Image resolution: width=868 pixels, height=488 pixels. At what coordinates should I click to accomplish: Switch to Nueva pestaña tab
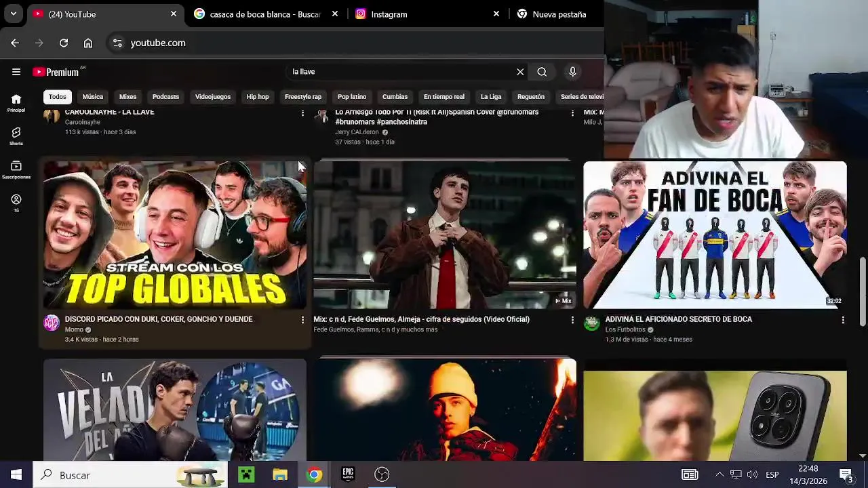point(559,14)
